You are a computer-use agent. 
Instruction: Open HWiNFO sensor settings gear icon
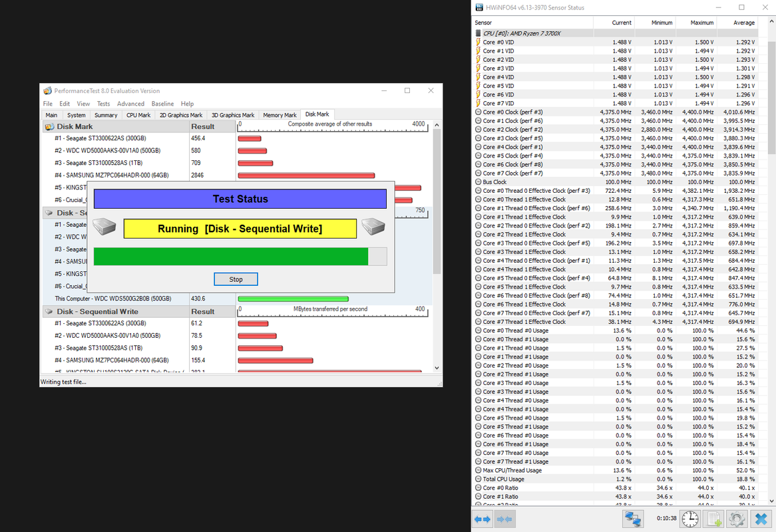point(737,519)
